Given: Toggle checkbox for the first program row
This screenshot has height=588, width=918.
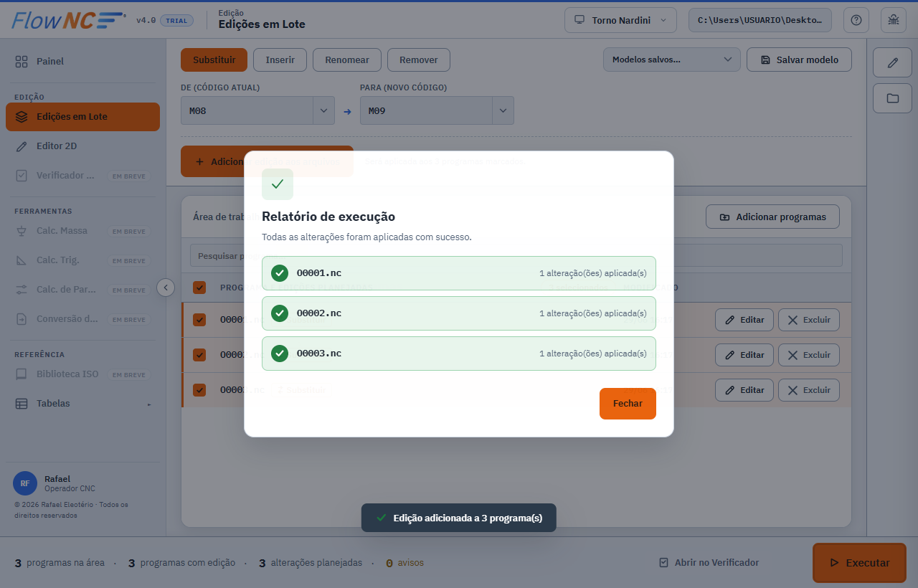Looking at the screenshot, I should point(199,320).
